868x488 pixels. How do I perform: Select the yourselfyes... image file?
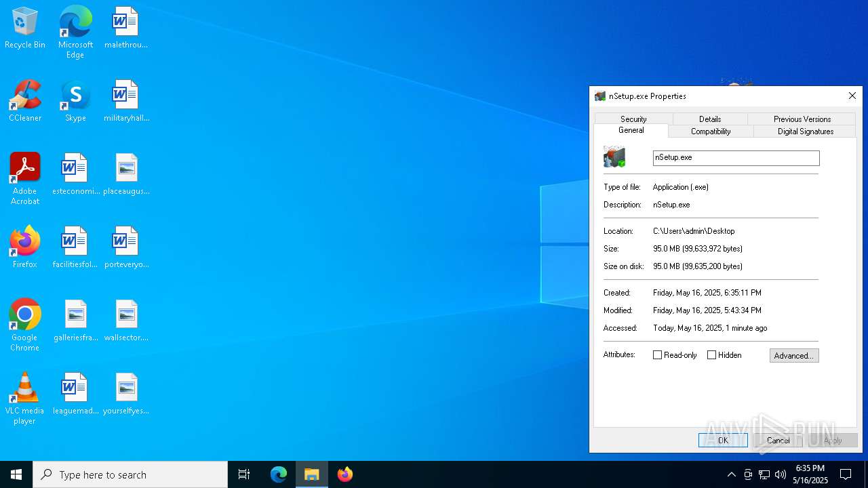[x=126, y=394]
